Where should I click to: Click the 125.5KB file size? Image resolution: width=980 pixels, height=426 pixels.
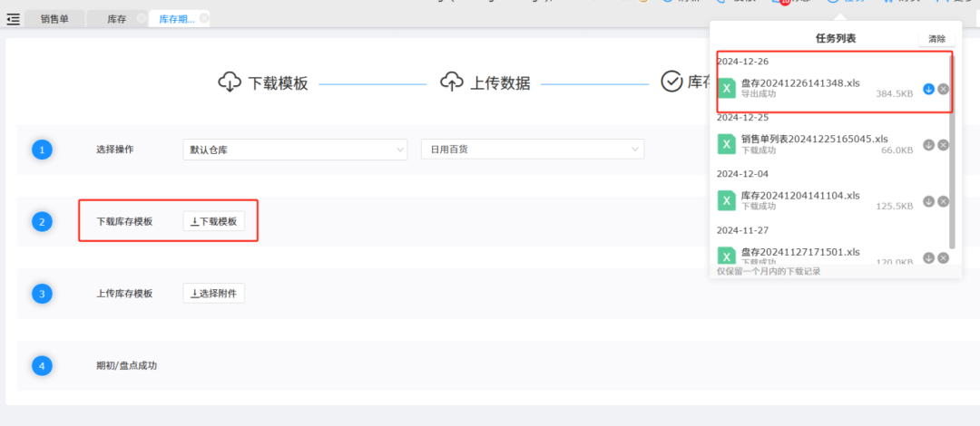click(895, 206)
